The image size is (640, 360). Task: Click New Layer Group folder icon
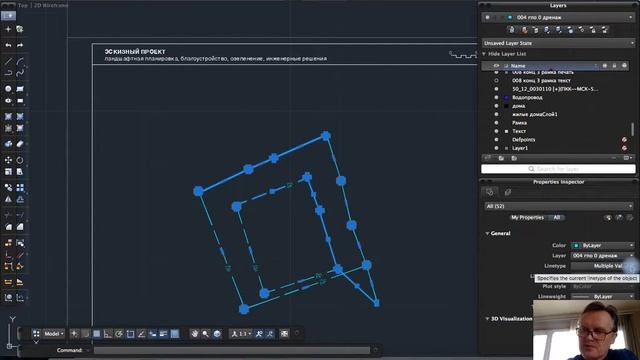tap(501, 158)
